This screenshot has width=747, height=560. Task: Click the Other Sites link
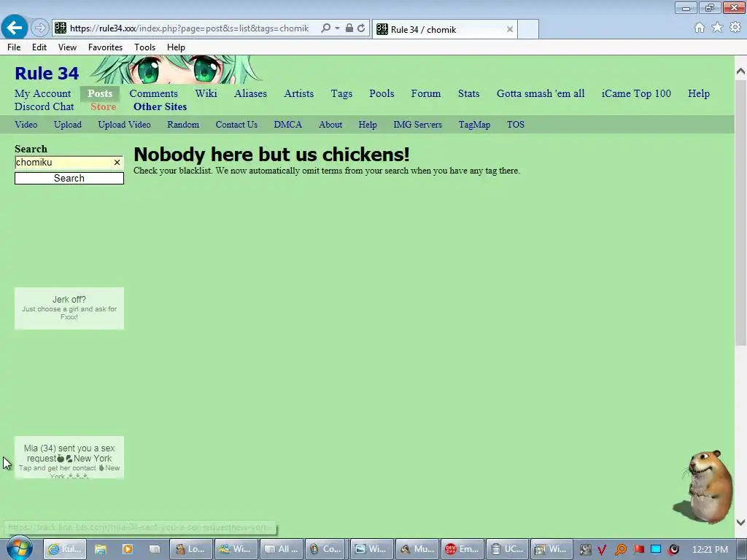pos(160,106)
